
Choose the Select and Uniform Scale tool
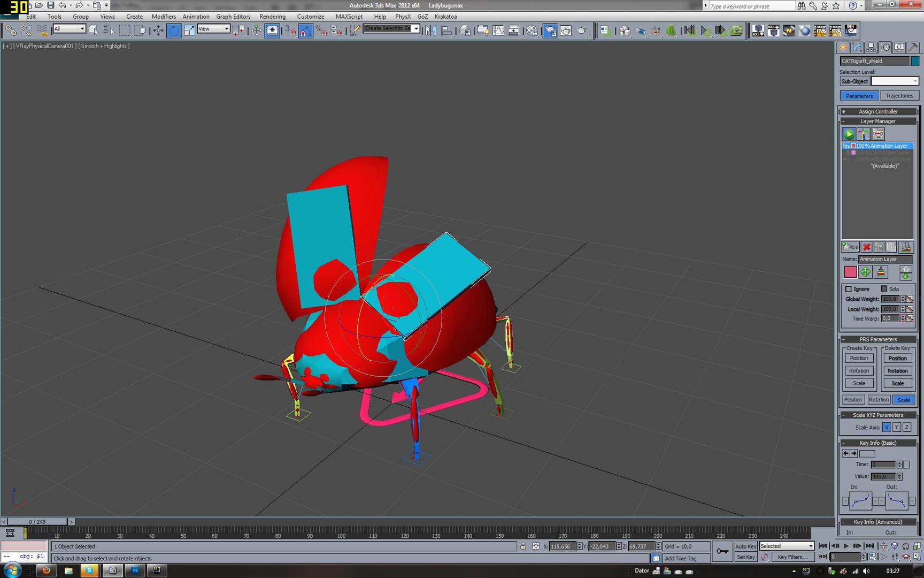[x=189, y=31]
